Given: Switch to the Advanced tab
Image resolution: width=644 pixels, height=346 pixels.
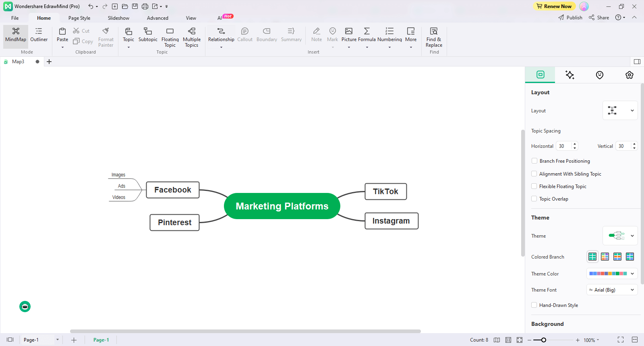Looking at the screenshot, I should pyautogui.click(x=157, y=18).
